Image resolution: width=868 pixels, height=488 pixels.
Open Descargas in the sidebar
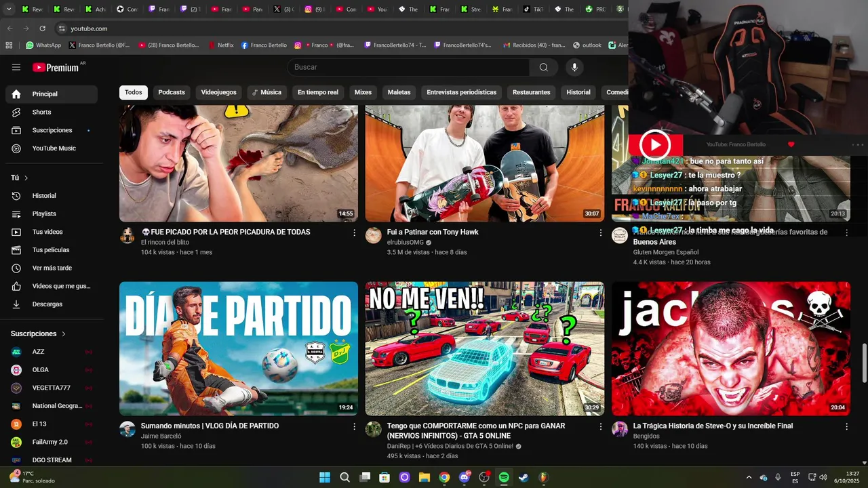(x=52, y=304)
